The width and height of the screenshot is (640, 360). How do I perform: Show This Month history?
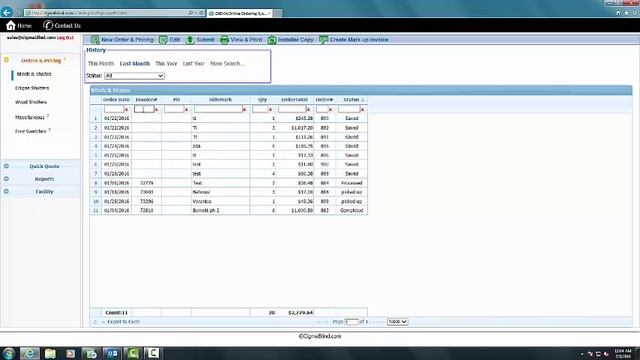coord(101,64)
